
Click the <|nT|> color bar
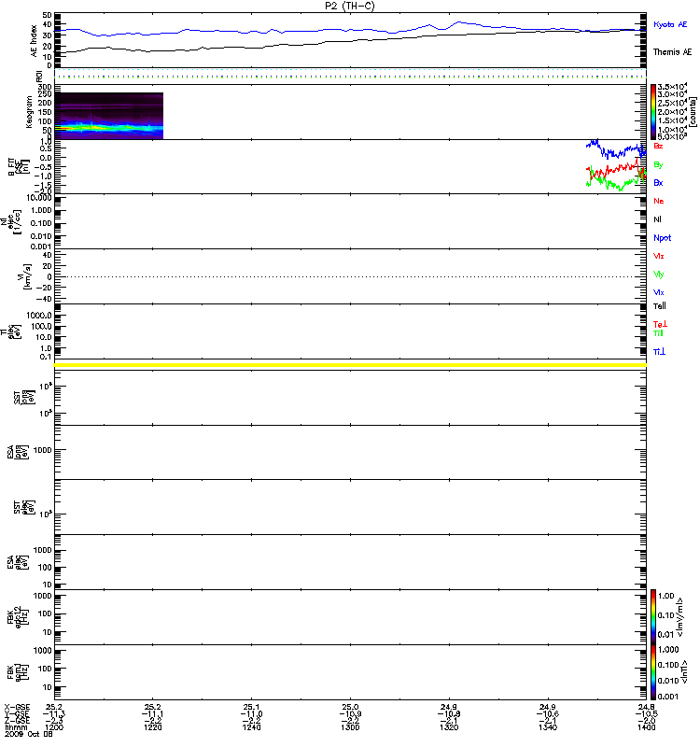[653, 672]
